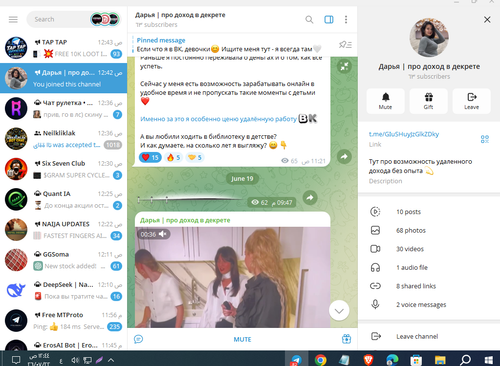
Task: Collapse the expanded media icon top right
Action: pyautogui.click(x=344, y=66)
